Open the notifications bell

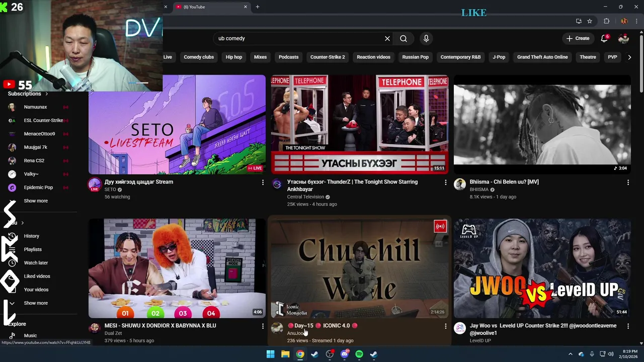(x=604, y=38)
